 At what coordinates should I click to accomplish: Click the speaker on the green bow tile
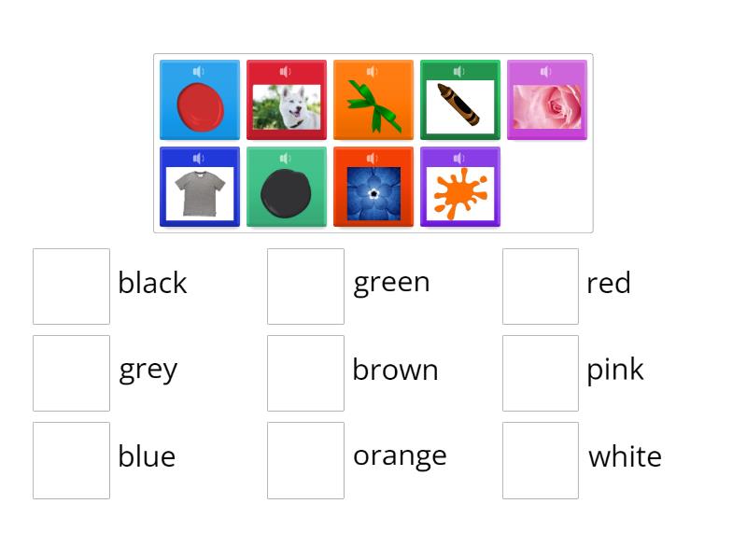pos(373,69)
